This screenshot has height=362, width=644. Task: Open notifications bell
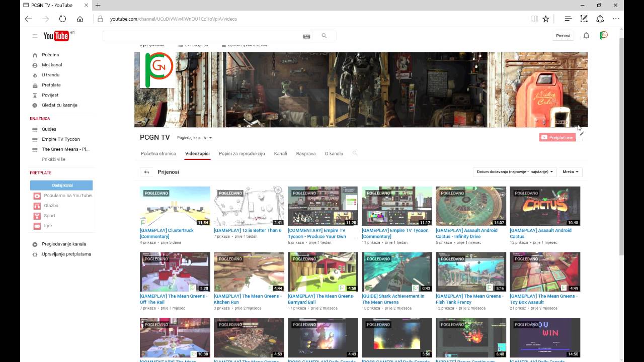point(586,36)
